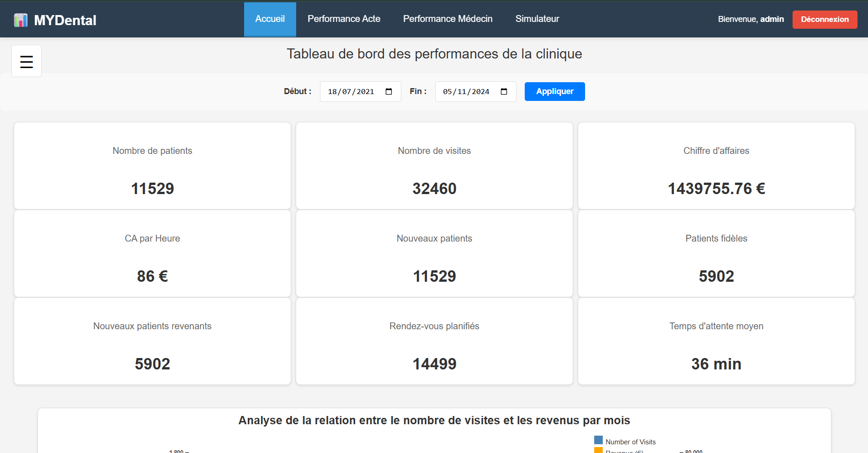Switch to the Accueil tab
Screen dimensions: 868x453
tap(270, 19)
